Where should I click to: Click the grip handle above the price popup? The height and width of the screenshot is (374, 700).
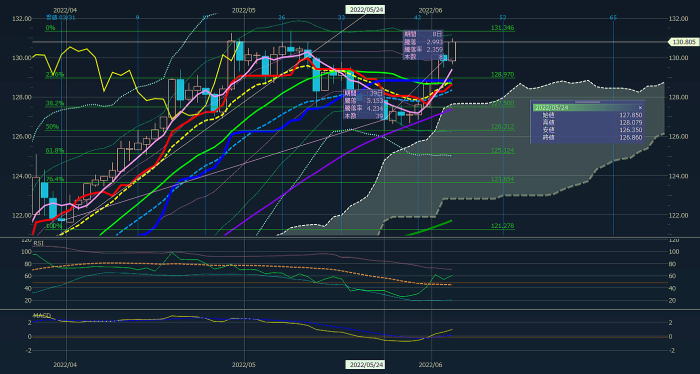(x=588, y=102)
